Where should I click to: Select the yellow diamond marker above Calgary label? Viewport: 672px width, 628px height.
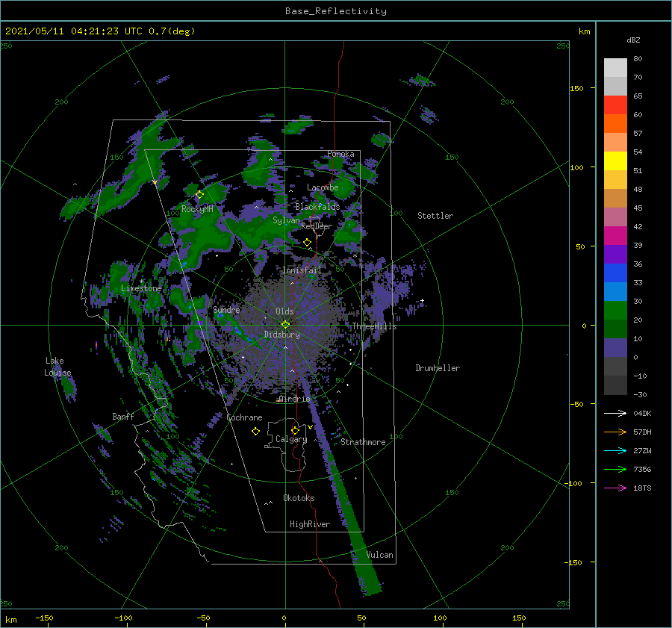pos(295,430)
